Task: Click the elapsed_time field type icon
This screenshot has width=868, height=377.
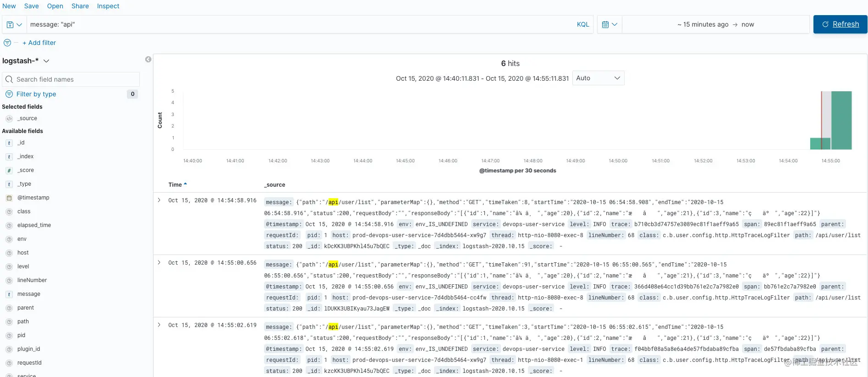Action: tap(9, 225)
